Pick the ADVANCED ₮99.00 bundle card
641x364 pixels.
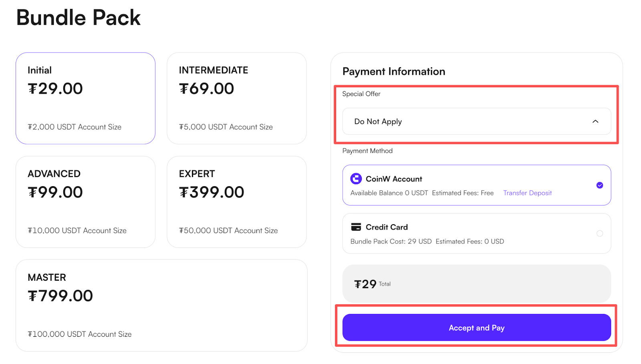coord(85,202)
